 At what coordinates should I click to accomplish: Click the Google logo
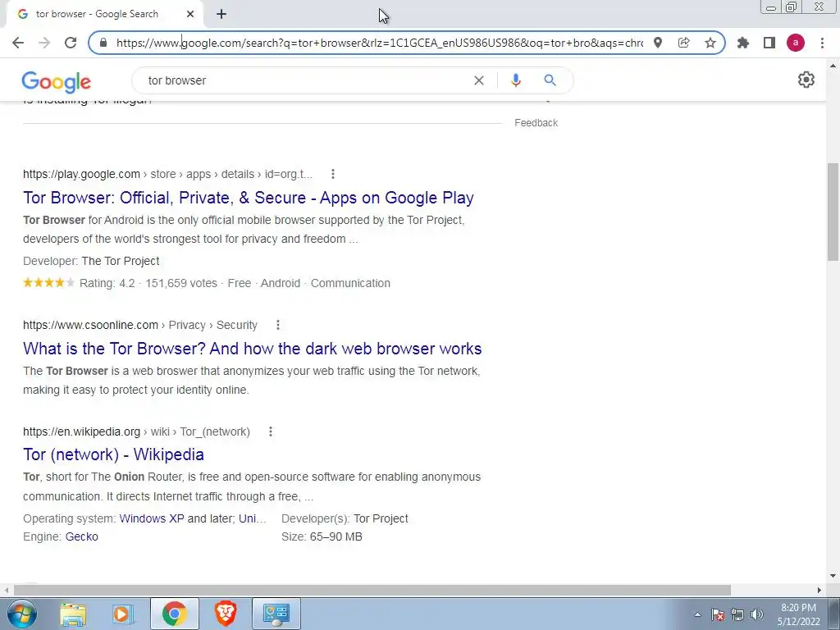57,81
